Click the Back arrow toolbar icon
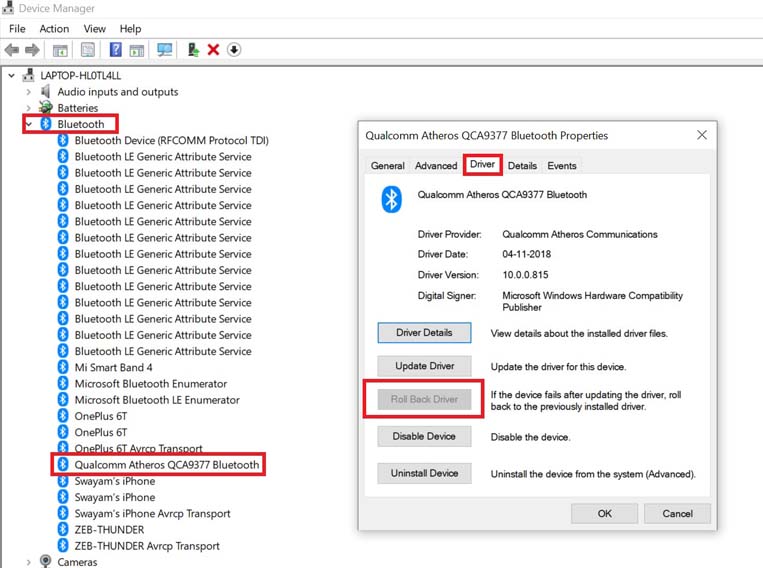This screenshot has height=568, width=763. [12, 50]
